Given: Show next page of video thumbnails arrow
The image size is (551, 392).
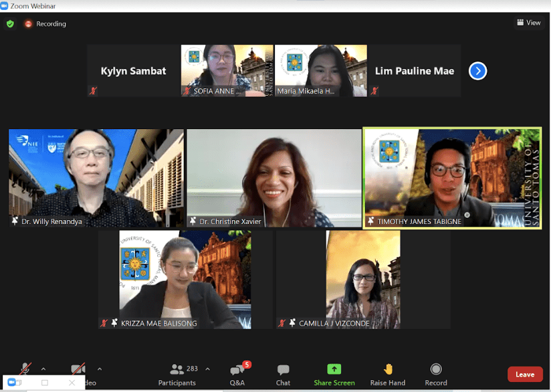Looking at the screenshot, I should (x=477, y=71).
